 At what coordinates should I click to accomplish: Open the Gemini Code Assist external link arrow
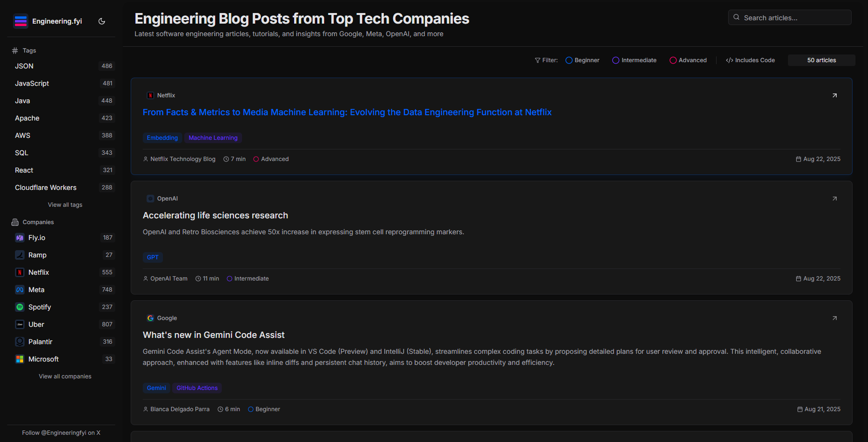tap(835, 318)
